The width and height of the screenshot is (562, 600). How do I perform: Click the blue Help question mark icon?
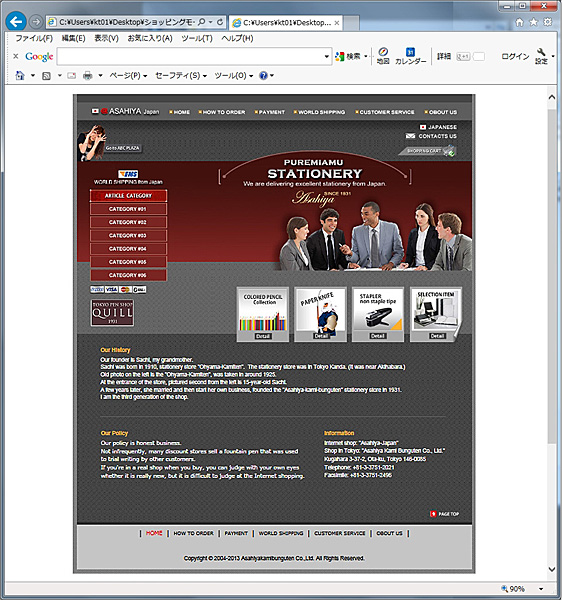[263, 75]
